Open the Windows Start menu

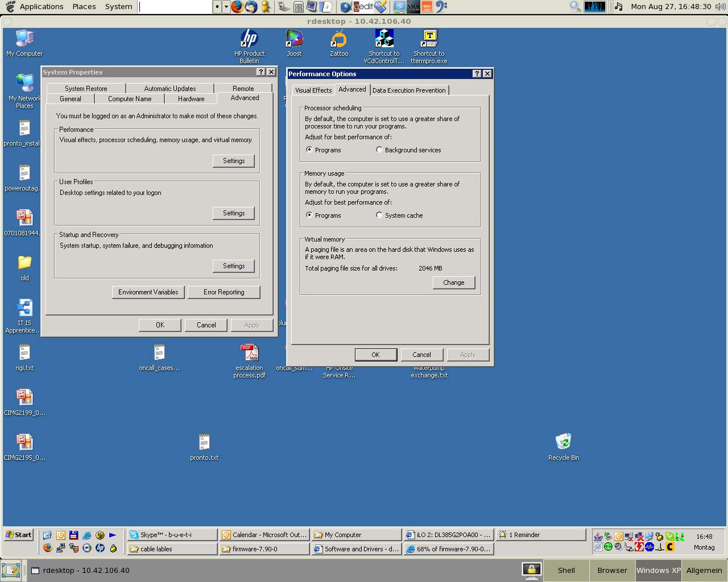coord(19,535)
